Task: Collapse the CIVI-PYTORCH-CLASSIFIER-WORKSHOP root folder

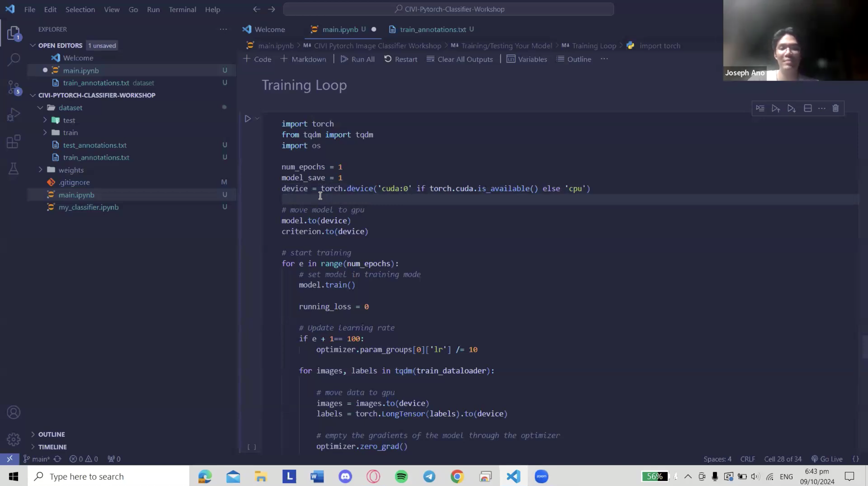Action: click(33, 95)
